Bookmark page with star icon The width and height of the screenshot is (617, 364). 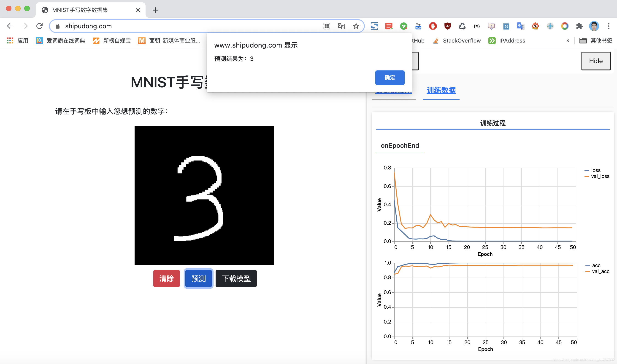(356, 26)
